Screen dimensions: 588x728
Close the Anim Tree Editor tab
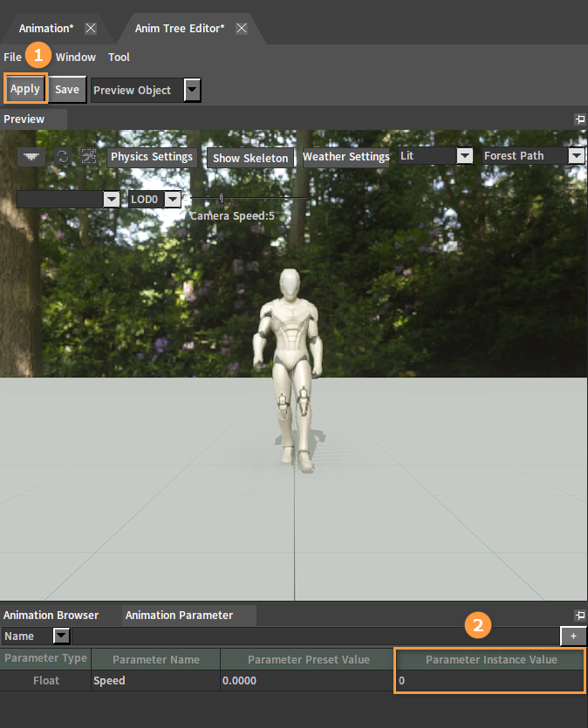pyautogui.click(x=242, y=28)
